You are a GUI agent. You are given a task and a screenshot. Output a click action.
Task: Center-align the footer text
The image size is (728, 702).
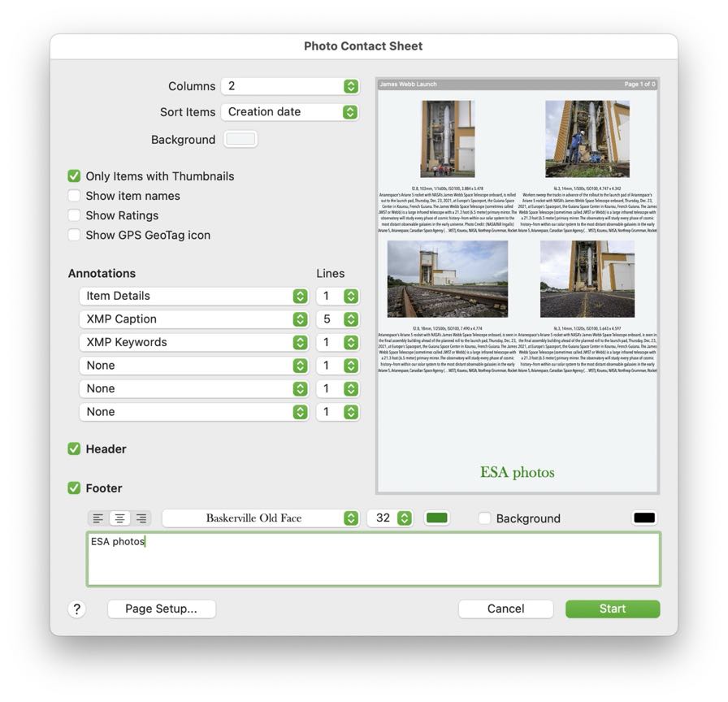click(119, 518)
